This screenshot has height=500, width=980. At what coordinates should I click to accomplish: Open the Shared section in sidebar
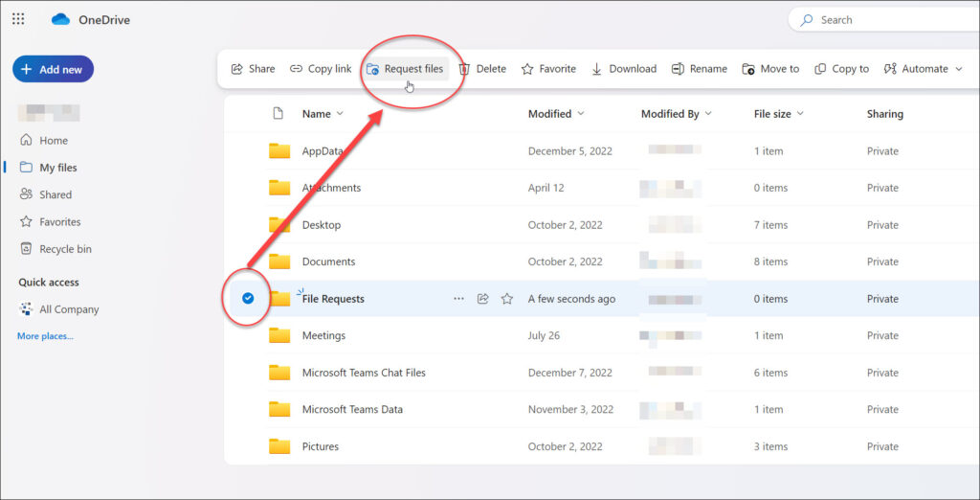tap(55, 194)
